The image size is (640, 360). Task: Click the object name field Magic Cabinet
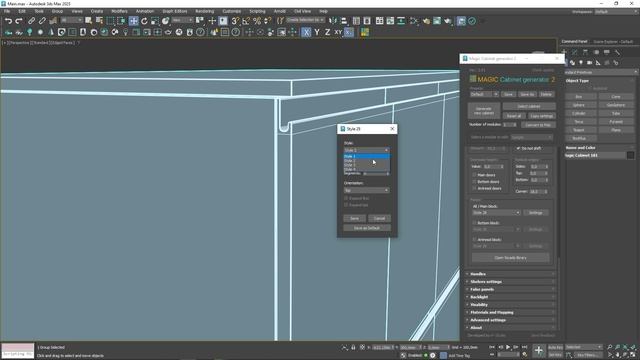point(595,156)
